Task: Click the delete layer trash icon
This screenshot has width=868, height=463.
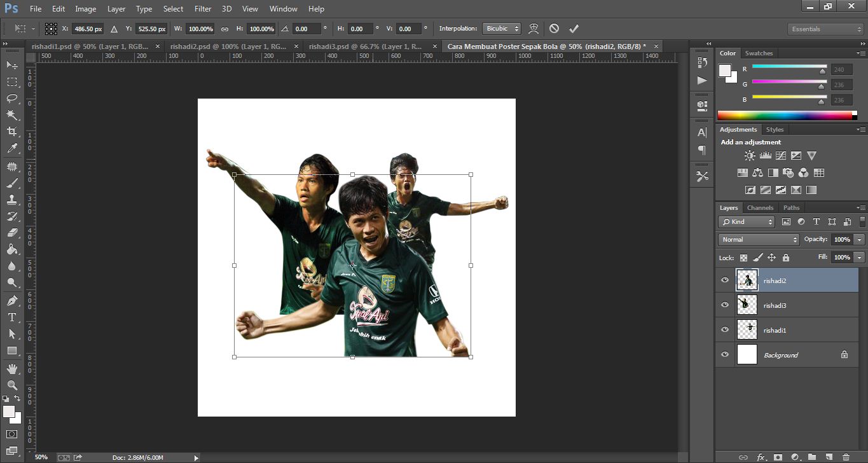Action: click(x=846, y=457)
